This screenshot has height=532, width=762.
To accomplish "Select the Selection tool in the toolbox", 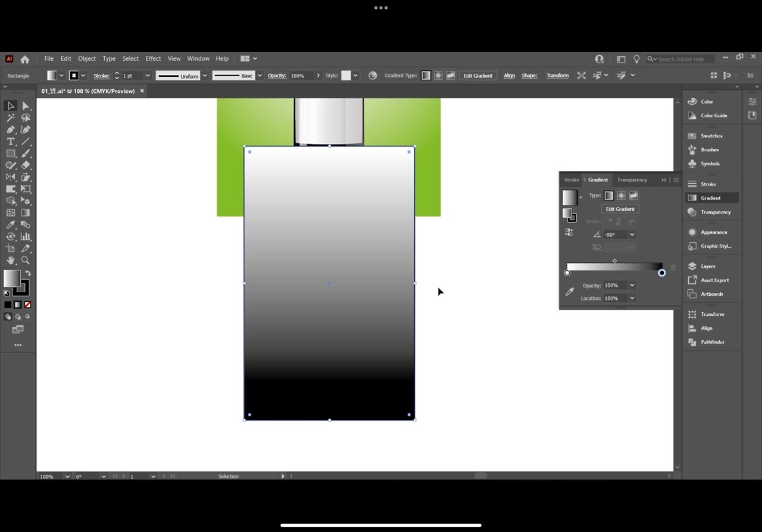I will pos(11,106).
